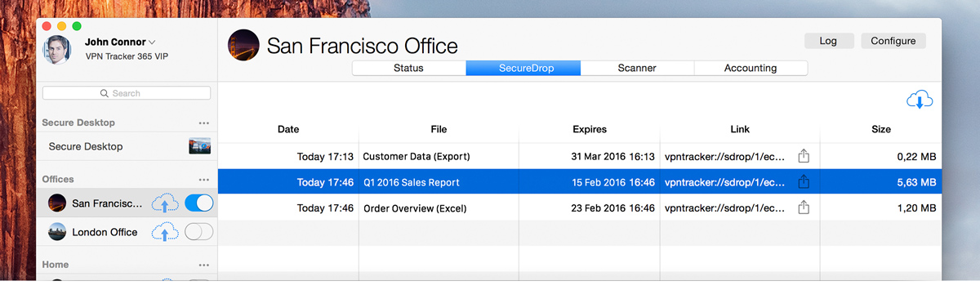Click the Offices section heading
Screen dimensions: 980x299
pos(58,179)
